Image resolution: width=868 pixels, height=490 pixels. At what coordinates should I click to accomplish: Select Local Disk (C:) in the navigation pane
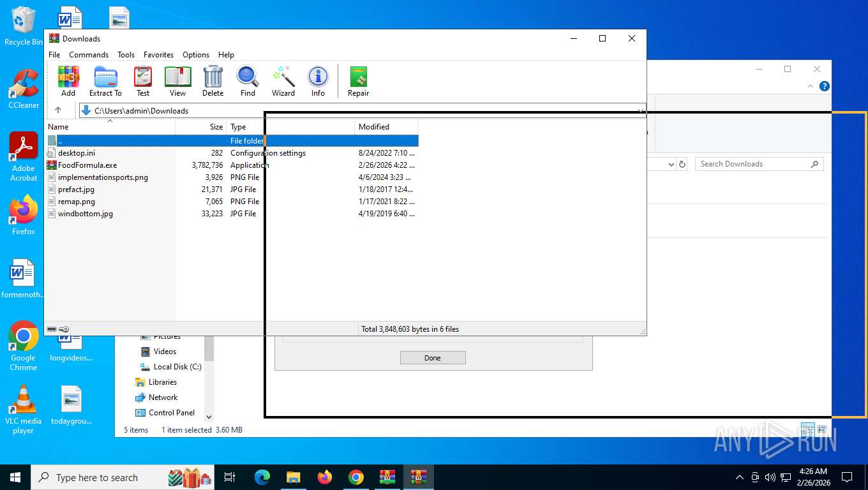coord(177,367)
